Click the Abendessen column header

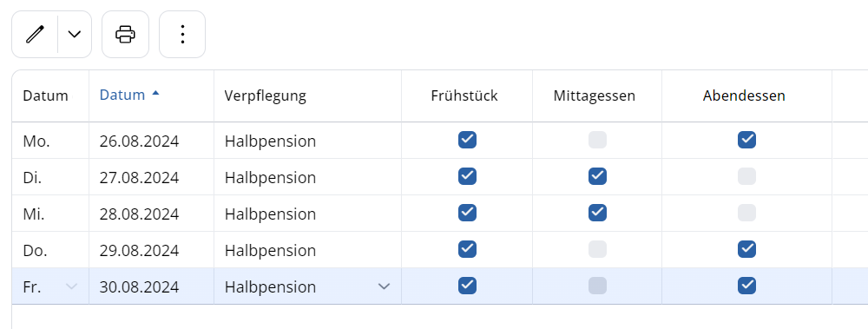pos(744,95)
